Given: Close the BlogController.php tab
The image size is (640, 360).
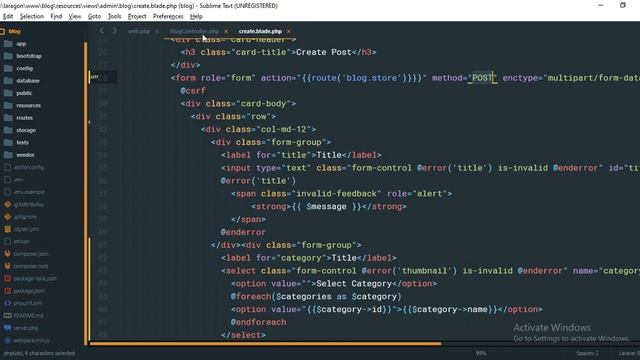Looking at the screenshot, I should [226, 31].
